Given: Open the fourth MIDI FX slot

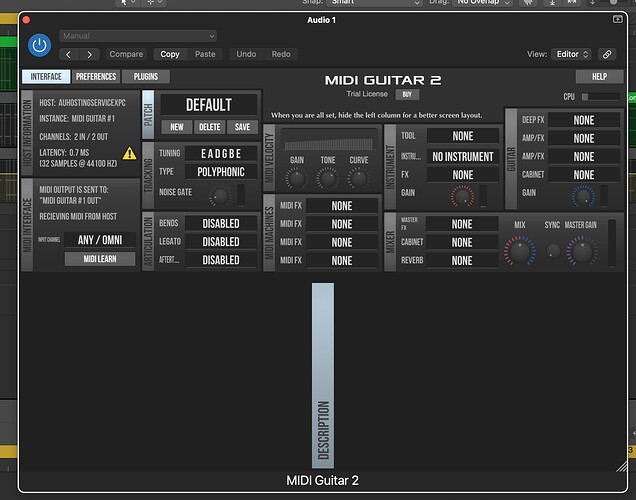Looking at the screenshot, I should click(x=342, y=261).
